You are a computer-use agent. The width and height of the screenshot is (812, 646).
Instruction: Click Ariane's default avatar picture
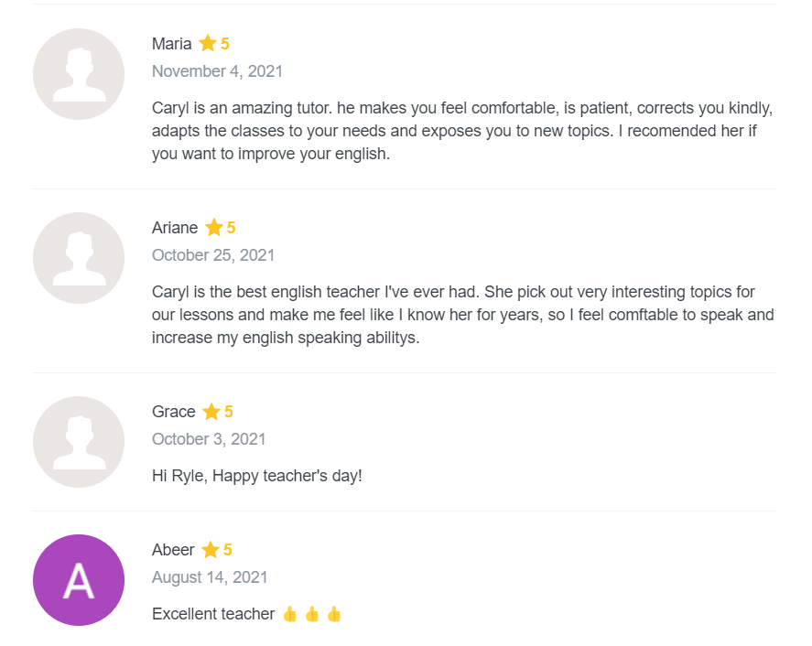tap(79, 258)
